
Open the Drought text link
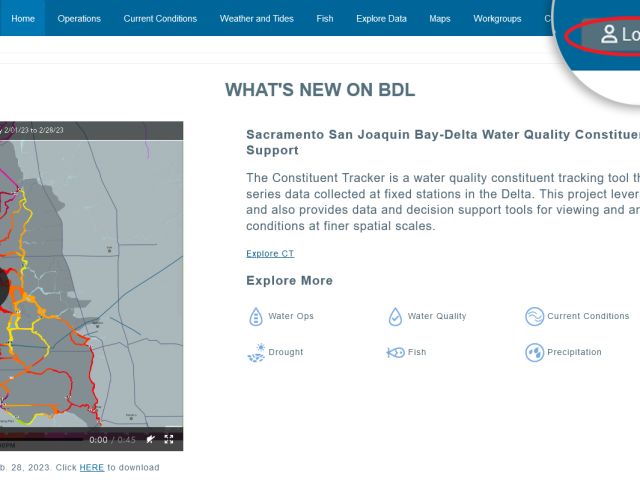[x=286, y=352]
